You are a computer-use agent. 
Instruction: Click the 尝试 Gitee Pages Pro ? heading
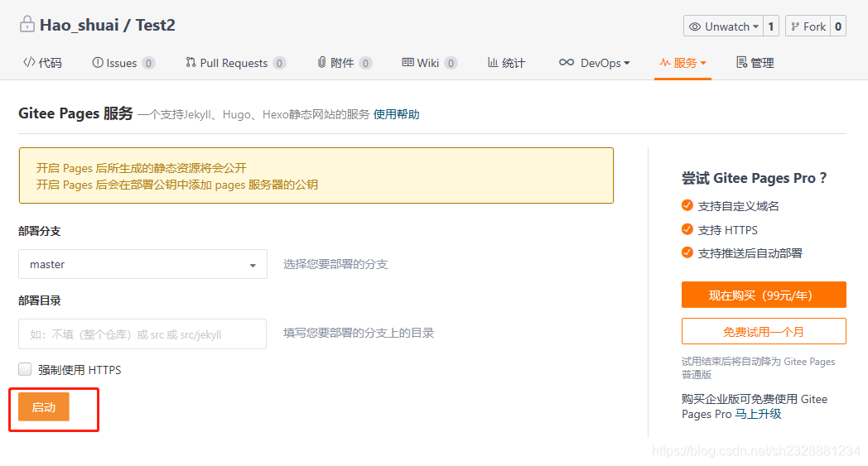[754, 178]
